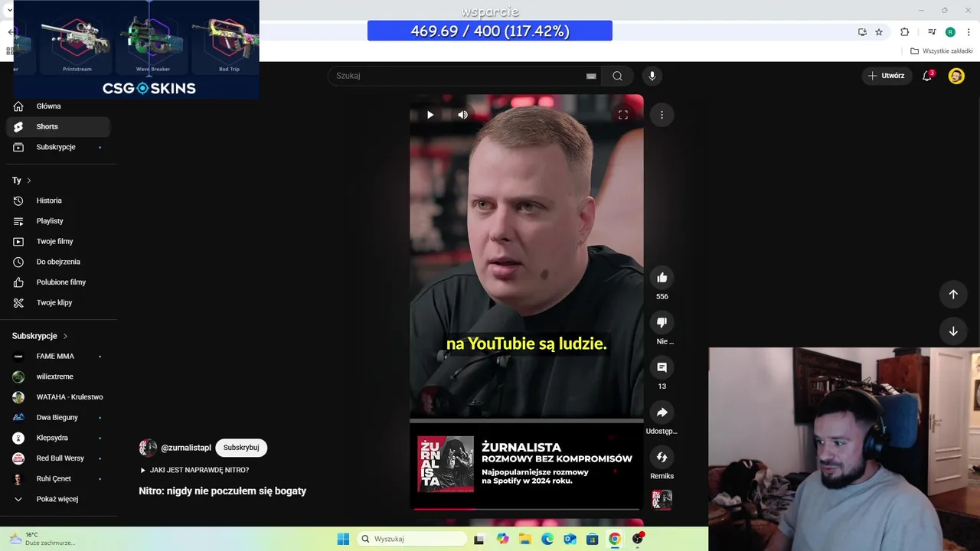Viewport: 980px width, 551px height.
Task: Expand Pokaż więcej subscriptions
Action: pos(58,499)
